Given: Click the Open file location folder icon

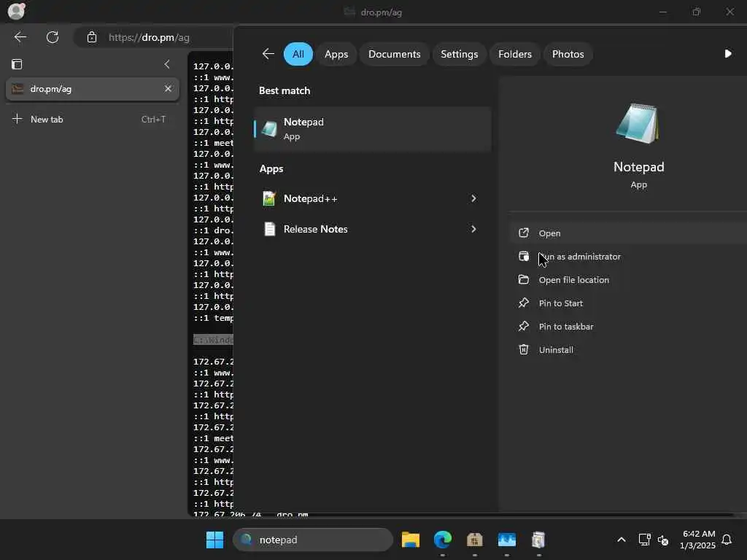Looking at the screenshot, I should pyautogui.click(x=524, y=279).
